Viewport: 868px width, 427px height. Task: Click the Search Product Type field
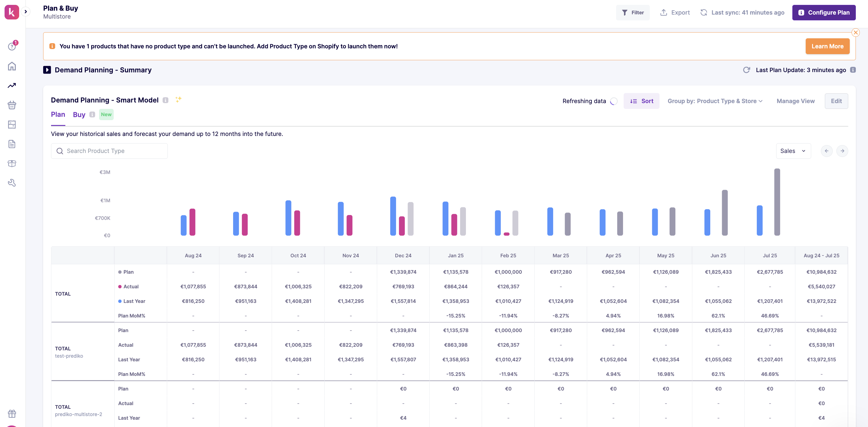click(109, 151)
